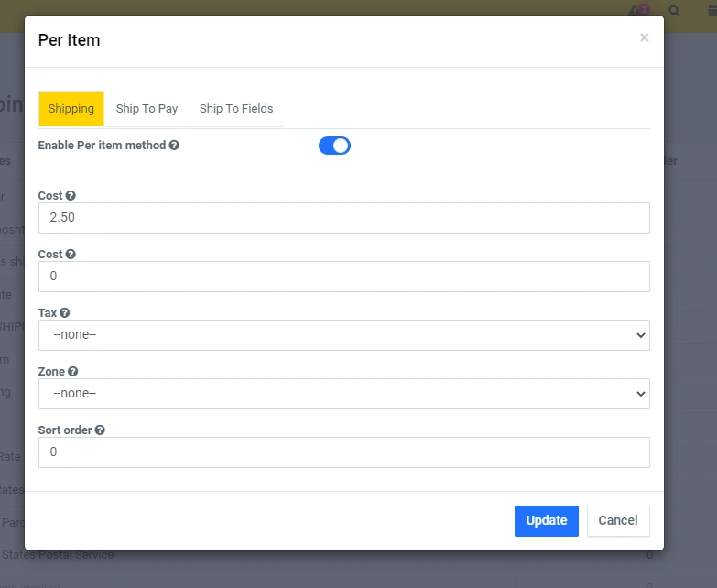Focus the Cost field containing 2.50

[x=343, y=218]
